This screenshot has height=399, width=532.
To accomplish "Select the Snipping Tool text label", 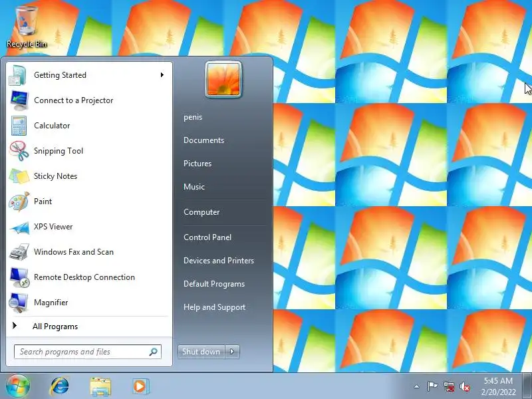I will point(59,151).
